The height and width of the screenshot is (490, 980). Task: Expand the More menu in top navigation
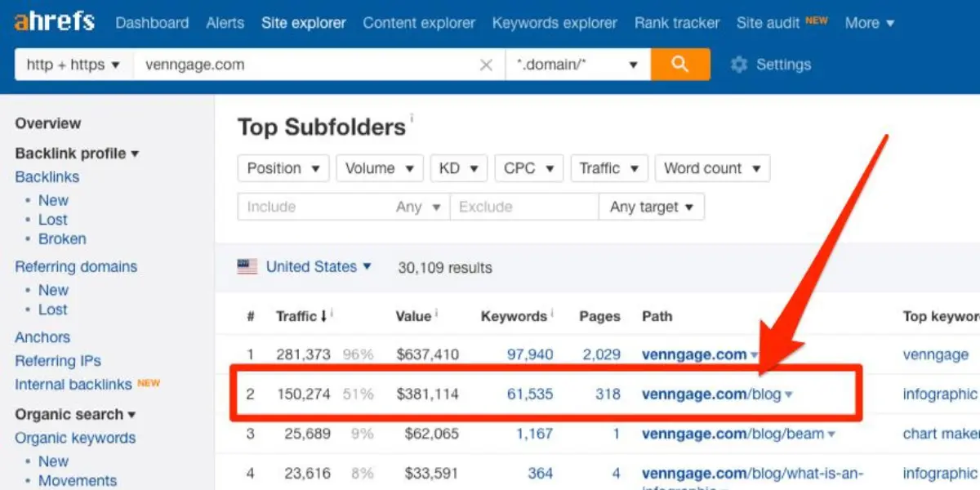(869, 23)
